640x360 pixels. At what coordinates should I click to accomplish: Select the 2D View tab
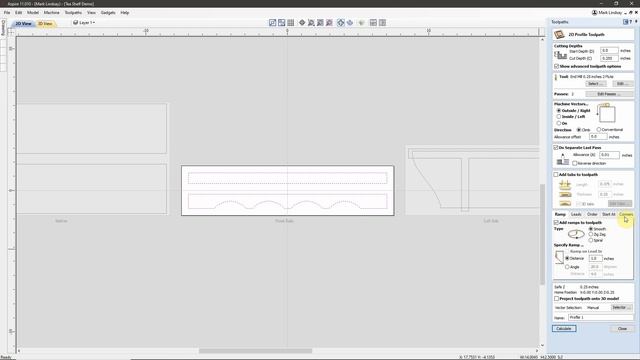click(23, 24)
